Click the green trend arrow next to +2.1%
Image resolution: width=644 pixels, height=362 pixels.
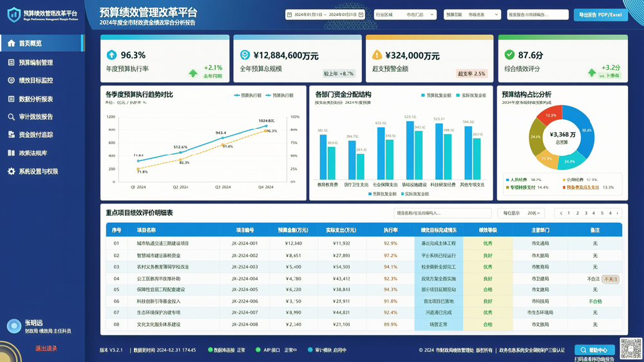click(193, 73)
